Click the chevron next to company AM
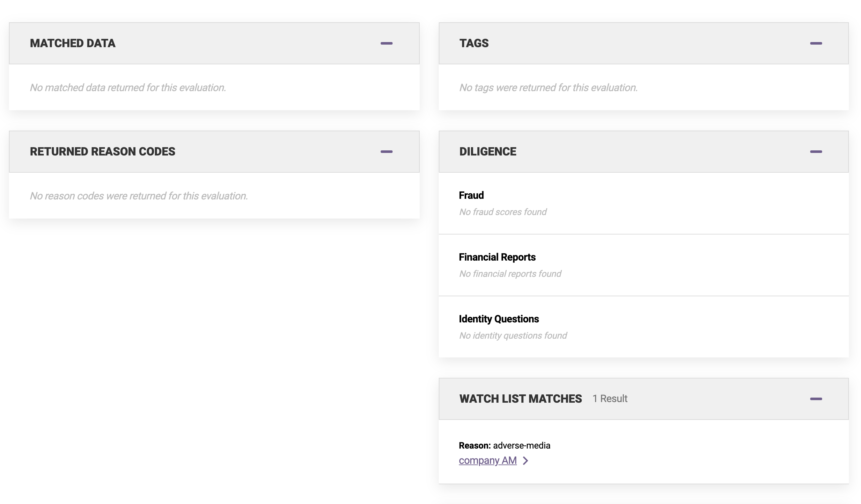 tap(526, 461)
